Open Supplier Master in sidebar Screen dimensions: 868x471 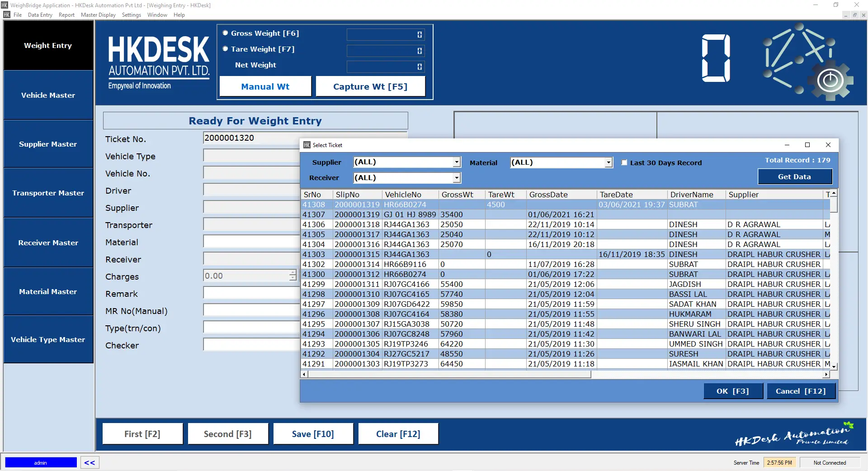48,144
